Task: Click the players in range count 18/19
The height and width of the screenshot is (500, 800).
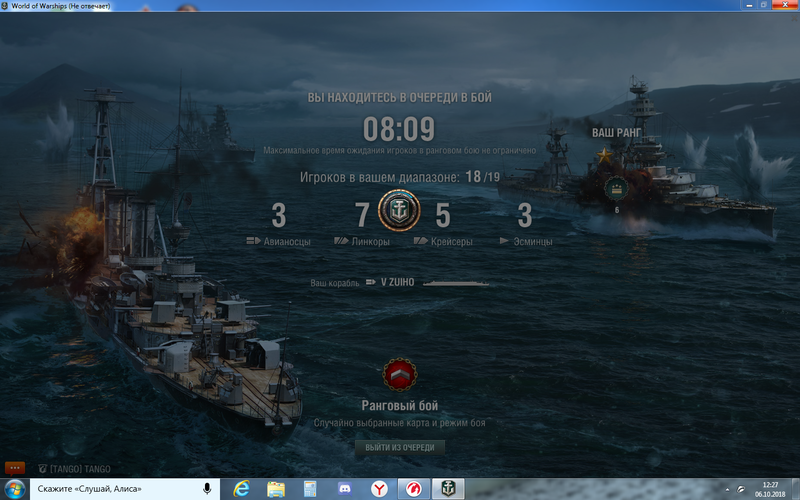Action: pyautogui.click(x=482, y=177)
